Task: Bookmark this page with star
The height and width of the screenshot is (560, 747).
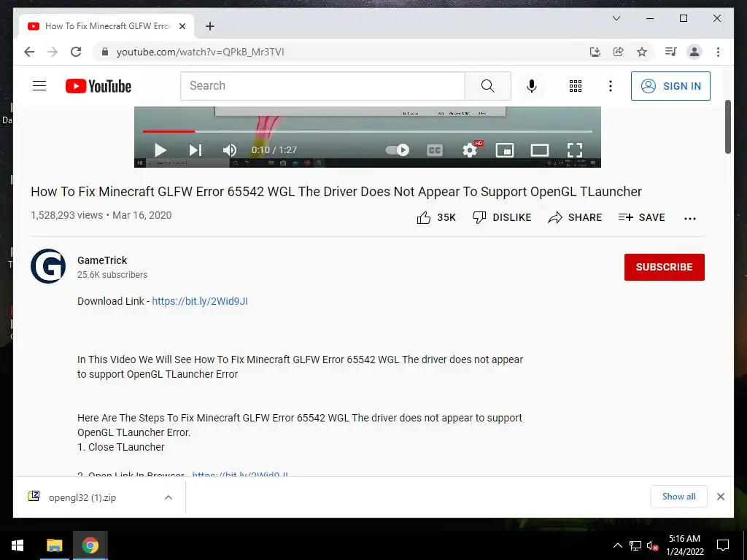Action: [642, 52]
